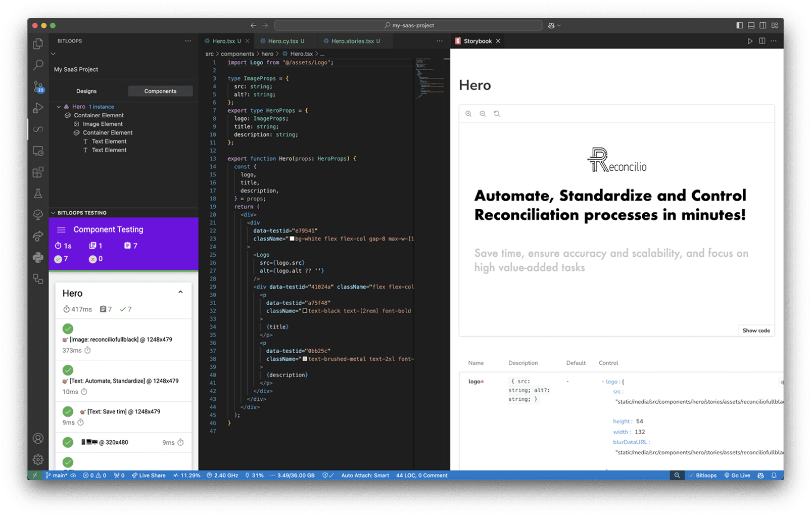
Task: Switch to the Components view toggle
Action: (x=160, y=91)
